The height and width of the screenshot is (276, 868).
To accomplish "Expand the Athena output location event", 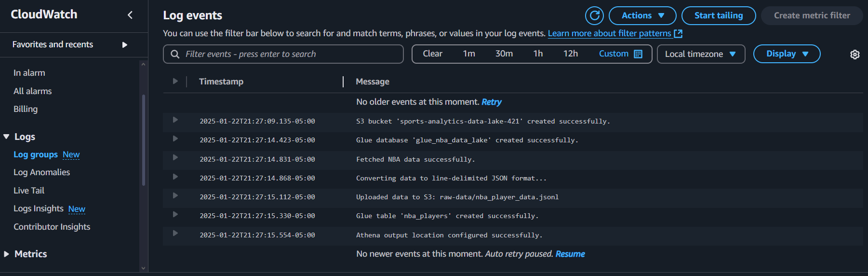I will point(175,233).
